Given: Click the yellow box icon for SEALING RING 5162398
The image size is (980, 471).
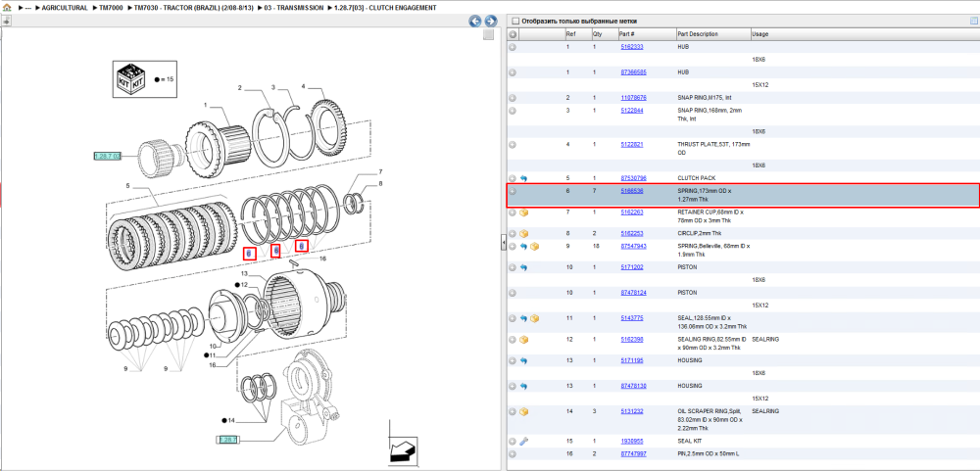Looking at the screenshot, I should pos(523,339).
